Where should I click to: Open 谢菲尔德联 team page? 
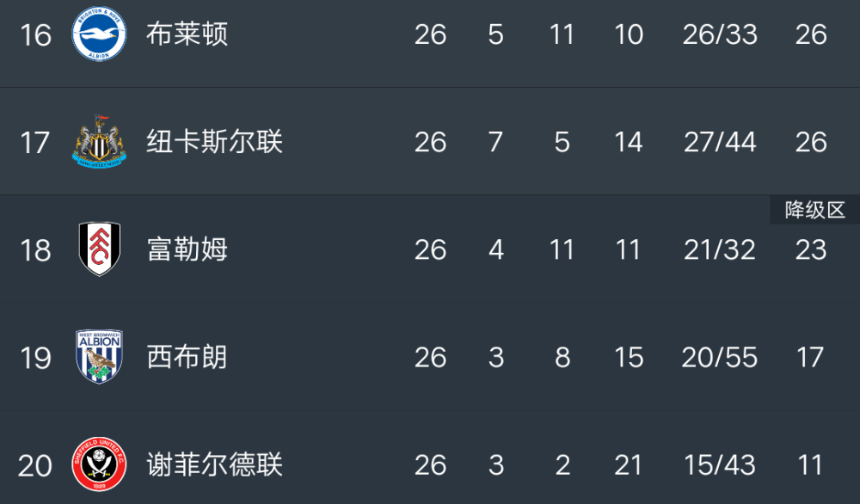pos(214,464)
